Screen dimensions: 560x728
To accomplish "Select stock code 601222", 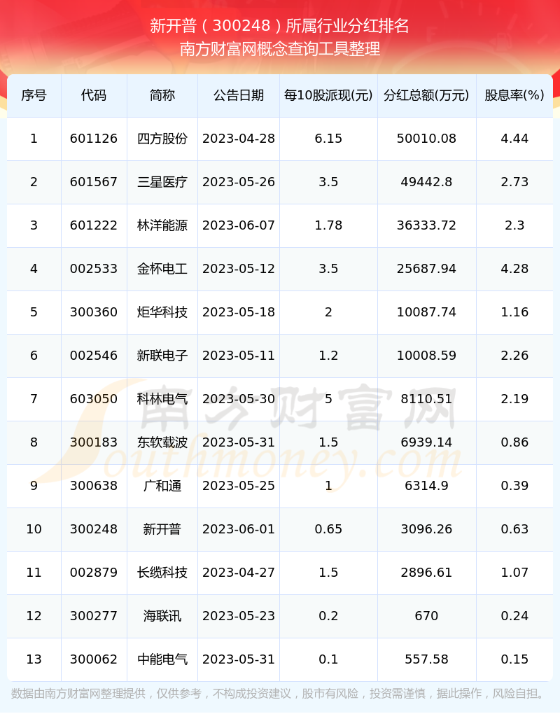I will point(94,225).
